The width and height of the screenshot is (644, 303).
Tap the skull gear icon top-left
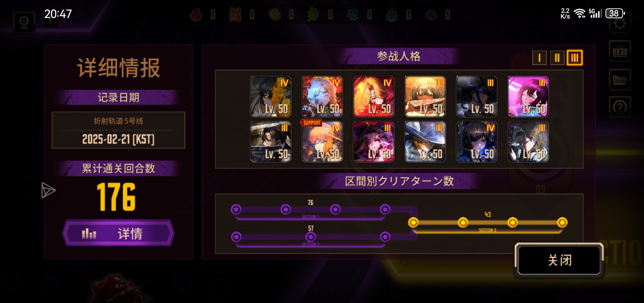24,23
